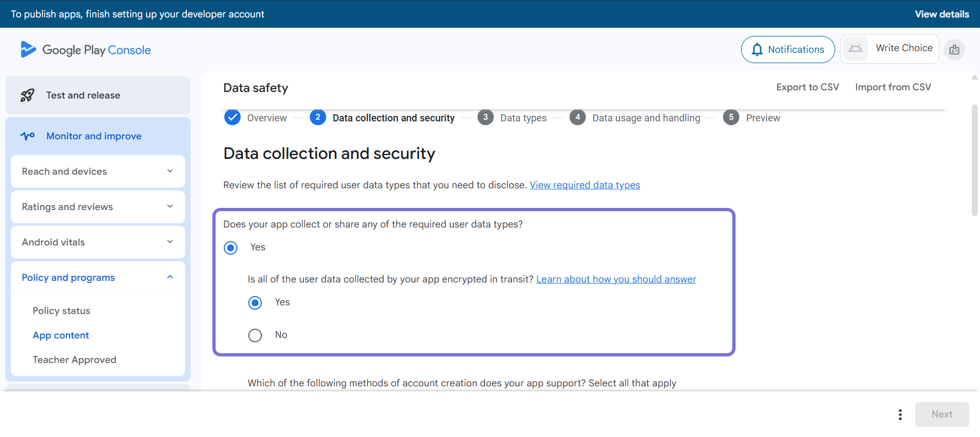Click Export to CSV
980x437 pixels.
tap(807, 87)
